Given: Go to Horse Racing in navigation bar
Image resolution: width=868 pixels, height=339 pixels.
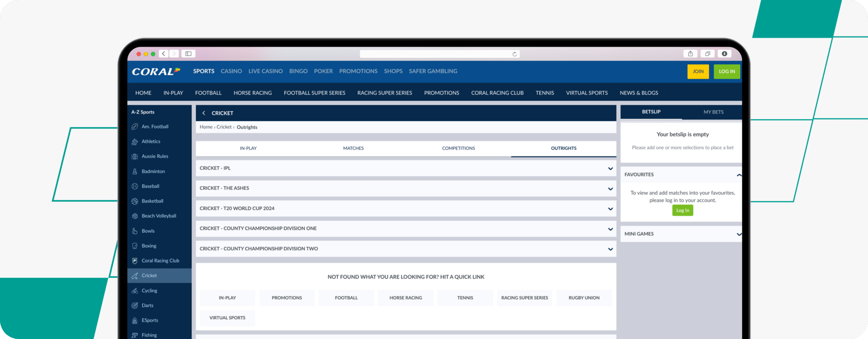Looking at the screenshot, I should (x=253, y=93).
